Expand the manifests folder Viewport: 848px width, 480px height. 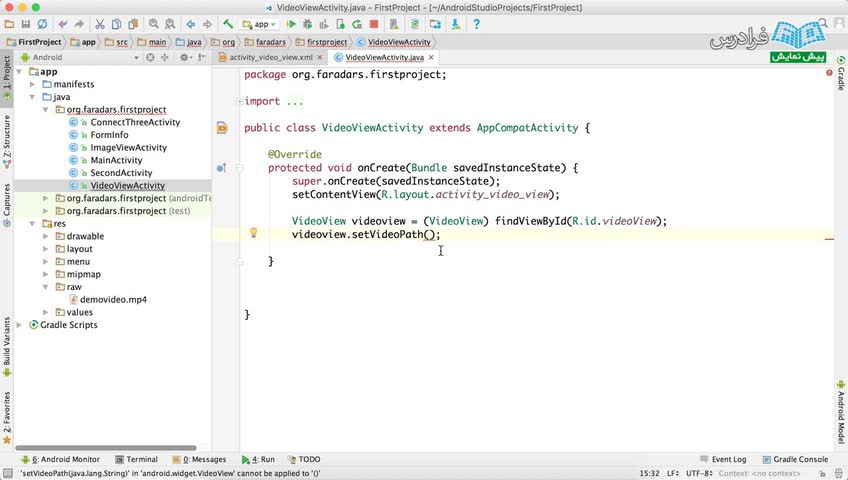coord(32,84)
